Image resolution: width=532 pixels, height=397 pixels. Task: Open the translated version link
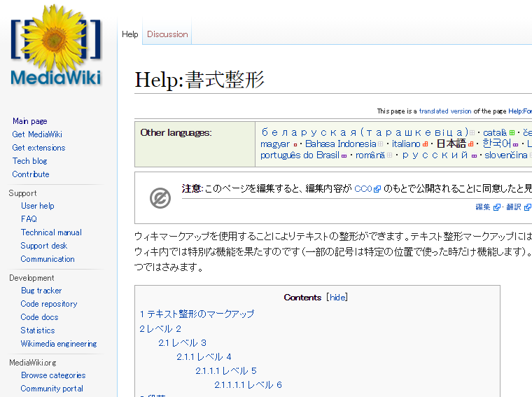[445, 111]
